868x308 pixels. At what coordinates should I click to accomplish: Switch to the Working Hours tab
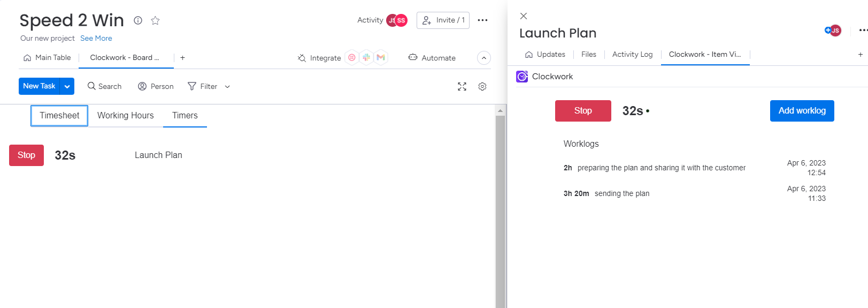[125, 116]
